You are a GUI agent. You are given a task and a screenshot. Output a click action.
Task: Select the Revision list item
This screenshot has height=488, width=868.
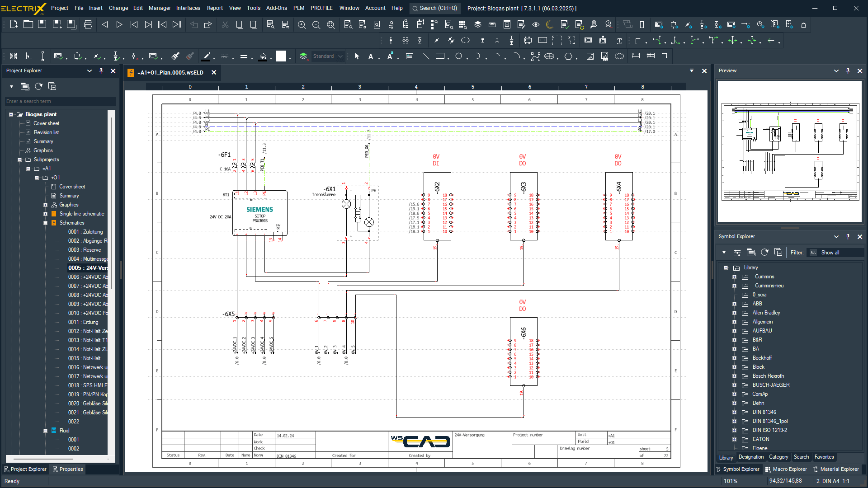46,132
